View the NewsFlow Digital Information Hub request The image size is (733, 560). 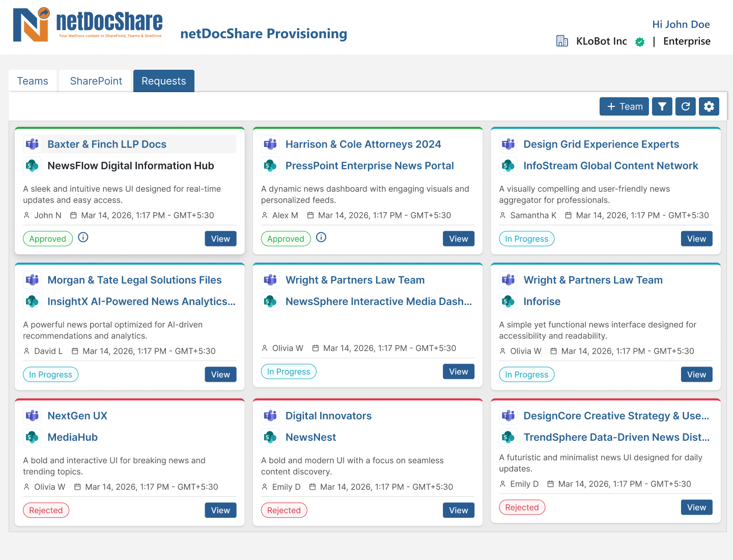click(x=220, y=238)
